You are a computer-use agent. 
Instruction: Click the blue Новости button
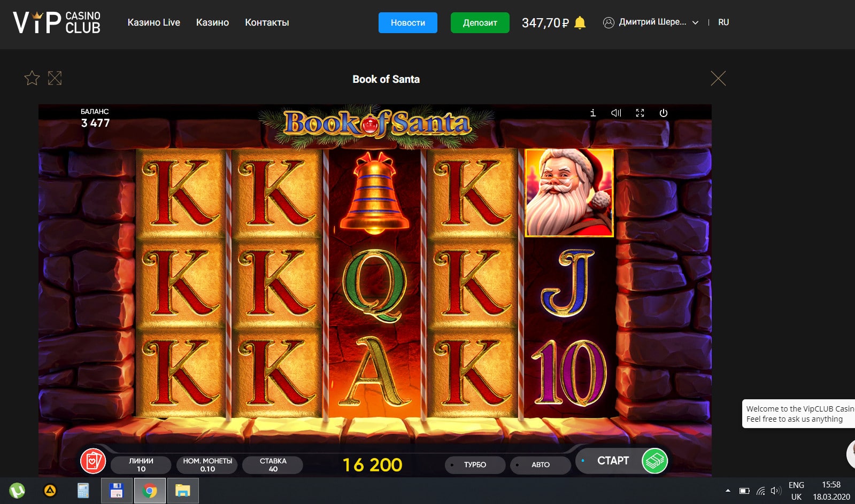point(408,22)
